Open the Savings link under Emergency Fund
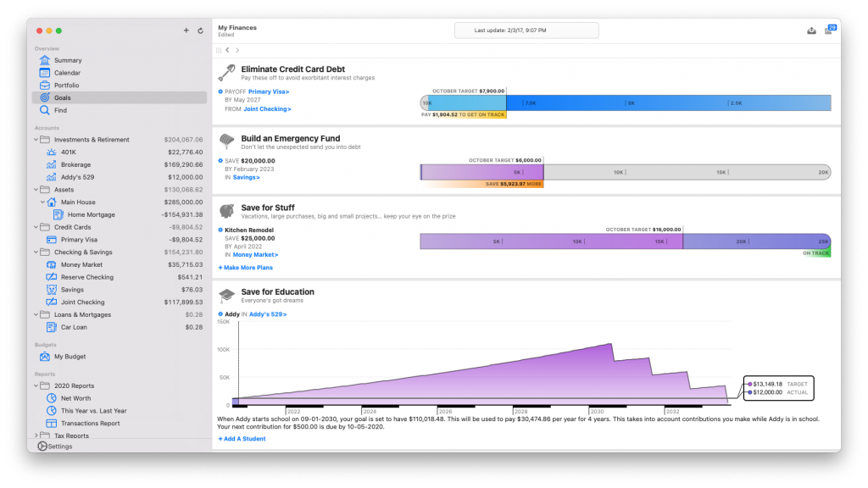The width and height of the screenshot is (868, 488). [x=247, y=178]
